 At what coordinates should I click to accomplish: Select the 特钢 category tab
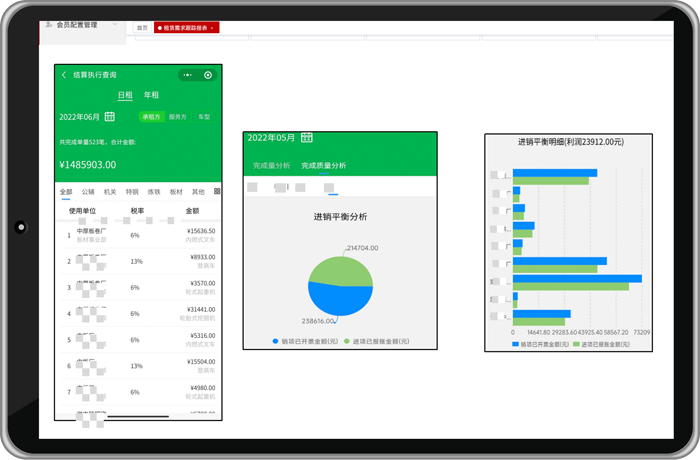coord(131,191)
